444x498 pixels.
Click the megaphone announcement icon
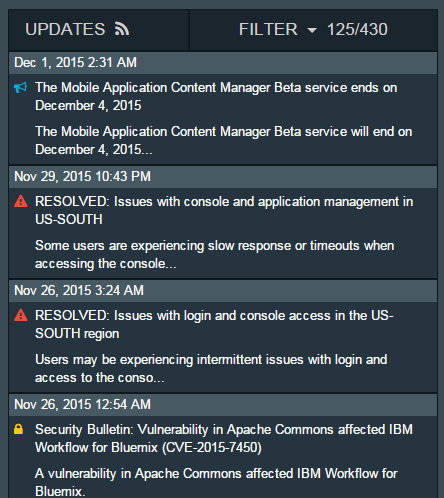click(21, 88)
